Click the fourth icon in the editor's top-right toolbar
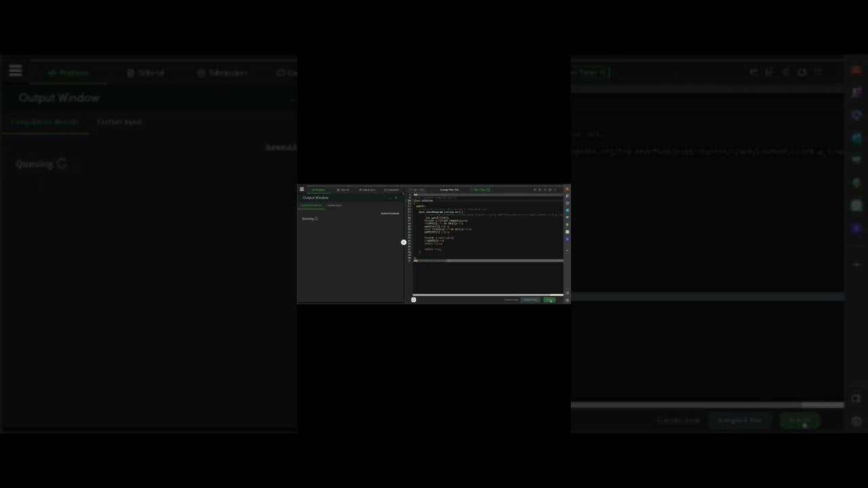This screenshot has width=868, height=488. click(550, 190)
